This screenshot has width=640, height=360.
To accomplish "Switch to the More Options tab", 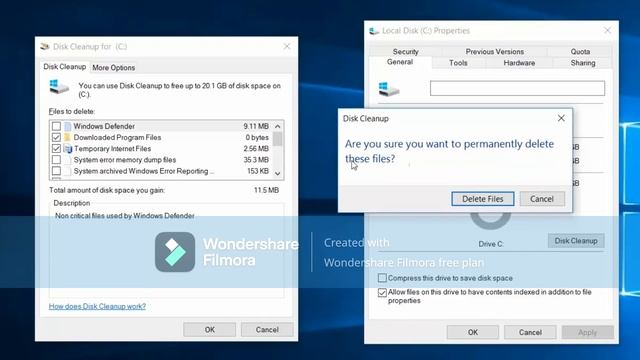I will [x=113, y=67].
